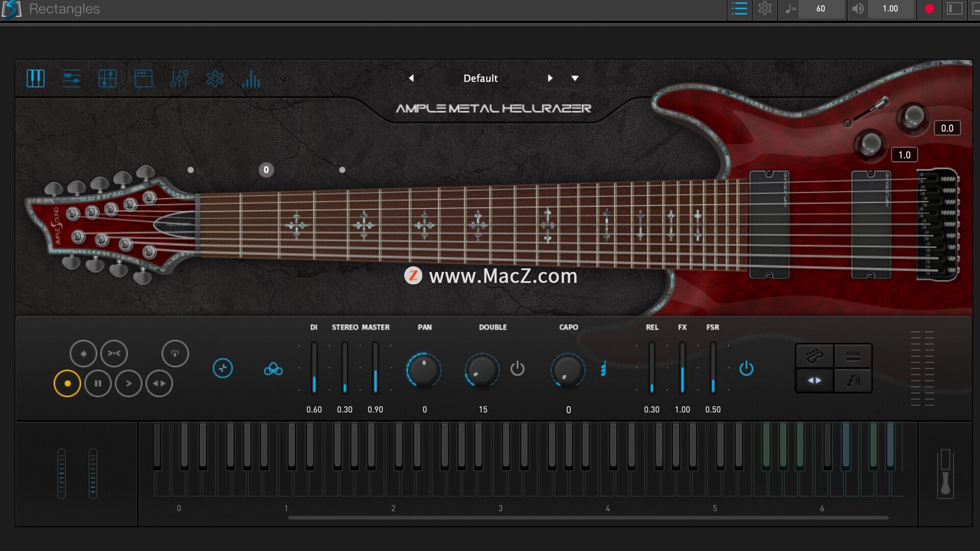The image size is (980, 551).
Task: Click the blue capo string icon
Action: pos(603,368)
